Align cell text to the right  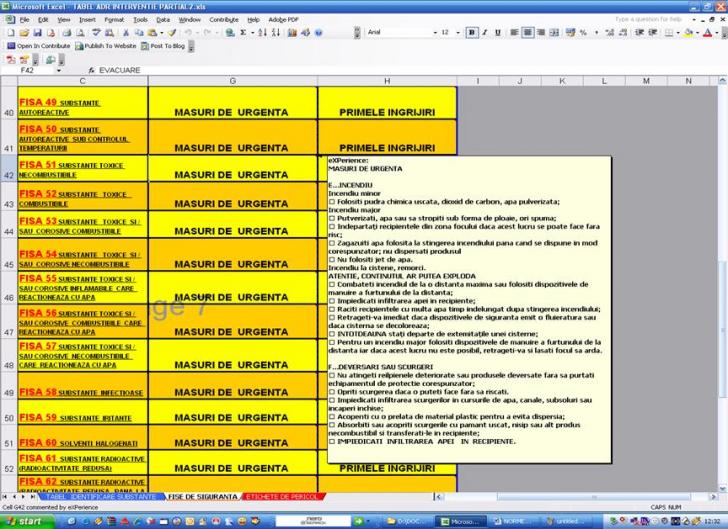pos(541,33)
